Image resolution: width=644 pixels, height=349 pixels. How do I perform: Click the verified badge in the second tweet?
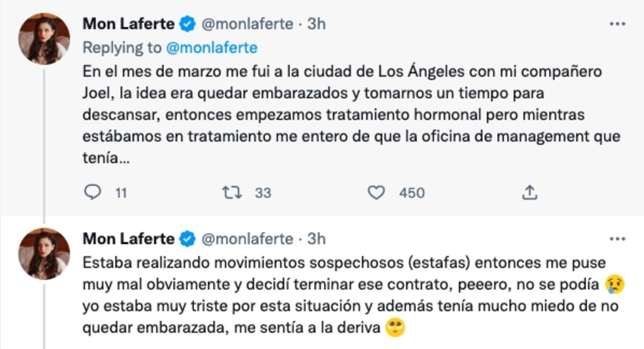187,239
